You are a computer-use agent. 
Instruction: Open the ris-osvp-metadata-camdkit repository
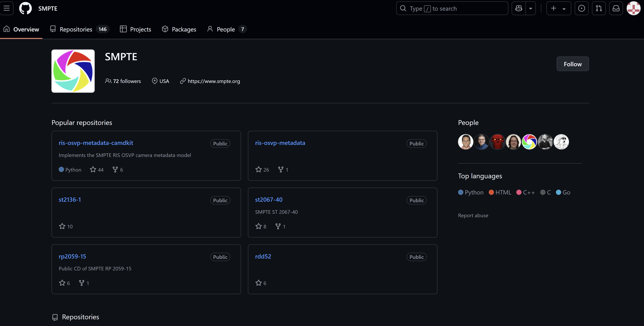[96, 143]
